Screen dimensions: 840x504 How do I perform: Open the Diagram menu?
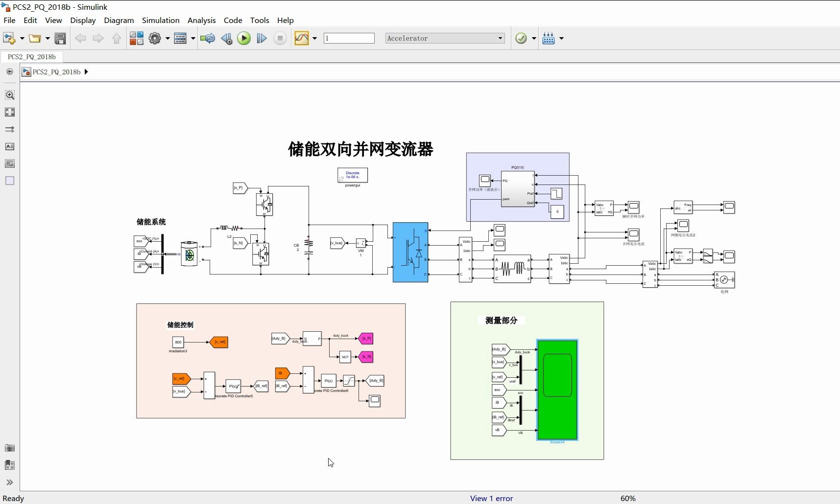(119, 20)
